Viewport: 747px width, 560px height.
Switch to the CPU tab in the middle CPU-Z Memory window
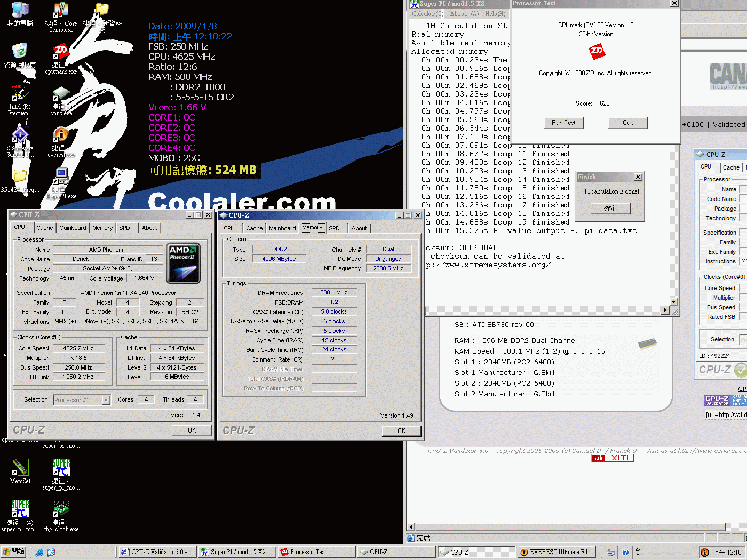coord(229,228)
